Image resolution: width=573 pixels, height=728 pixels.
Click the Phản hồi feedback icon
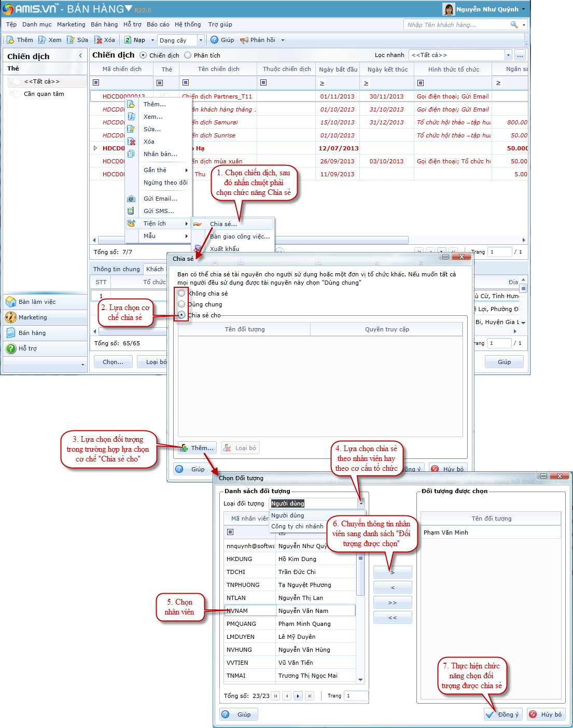coord(244,40)
